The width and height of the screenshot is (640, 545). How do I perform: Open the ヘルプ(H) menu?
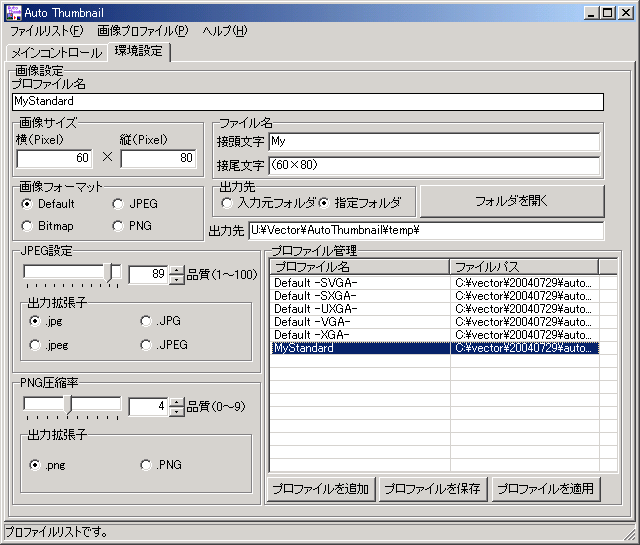click(x=224, y=31)
